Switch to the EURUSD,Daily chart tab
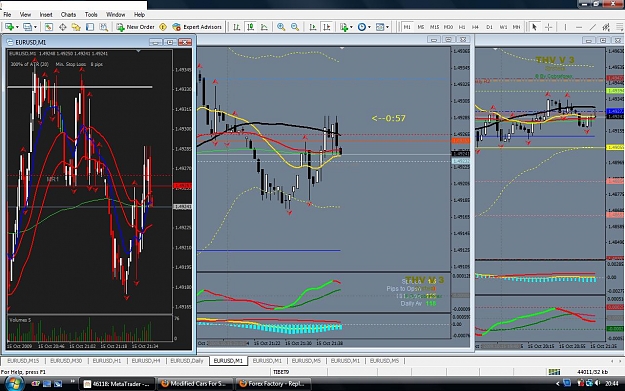This screenshot has width=625, height=391. [x=187, y=361]
